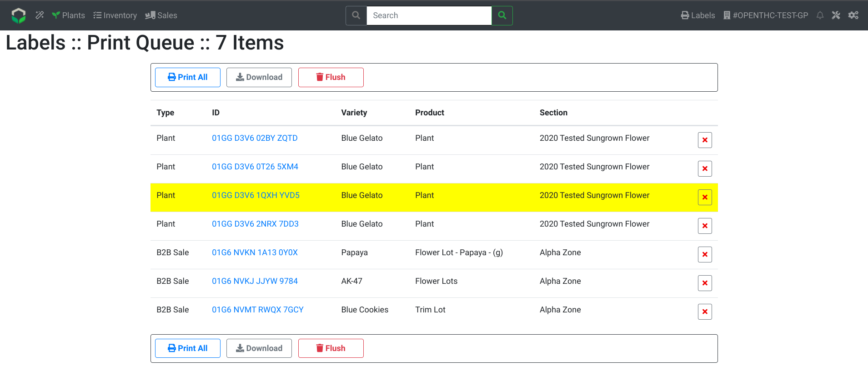Focus the Search input field
The width and height of the screenshot is (868, 371).
click(x=429, y=15)
